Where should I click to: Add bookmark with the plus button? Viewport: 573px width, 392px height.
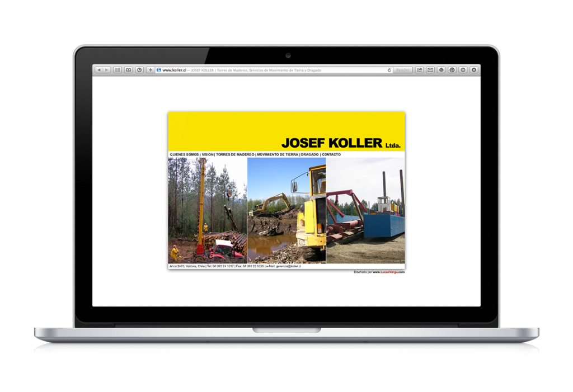click(150, 70)
